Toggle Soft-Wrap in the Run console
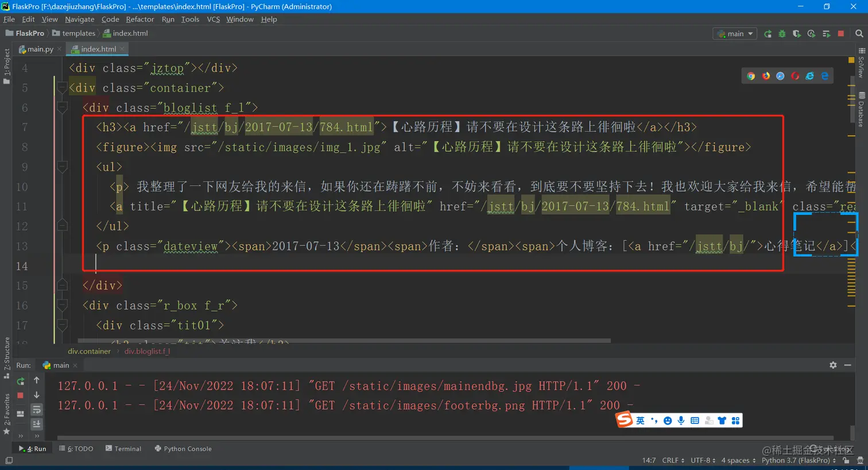Screen dimensions: 868x470 [37, 409]
